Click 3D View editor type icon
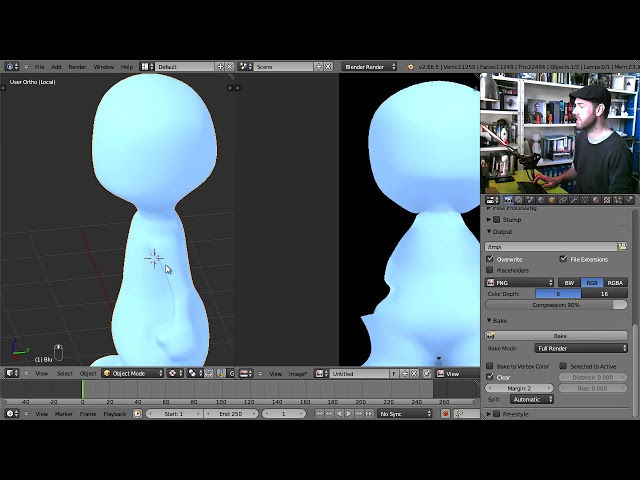640x480 pixels. [12, 373]
